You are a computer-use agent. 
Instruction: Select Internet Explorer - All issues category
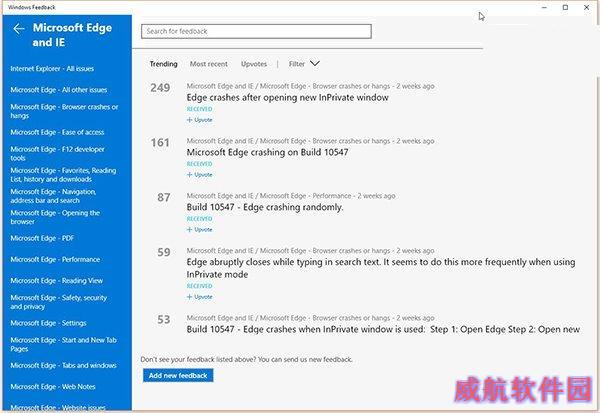pyautogui.click(x=52, y=69)
